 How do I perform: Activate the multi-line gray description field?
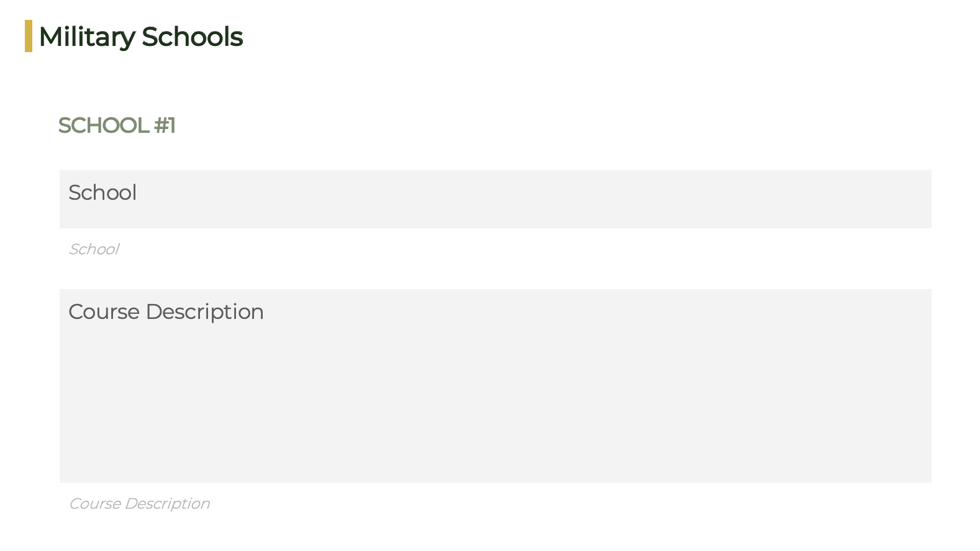(x=495, y=386)
